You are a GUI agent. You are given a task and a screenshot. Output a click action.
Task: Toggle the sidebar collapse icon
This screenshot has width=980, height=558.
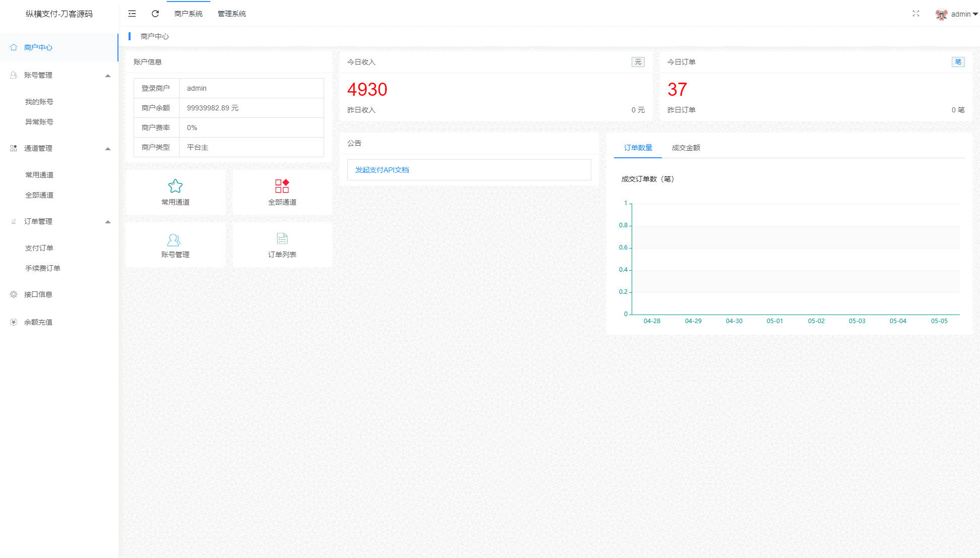[132, 14]
